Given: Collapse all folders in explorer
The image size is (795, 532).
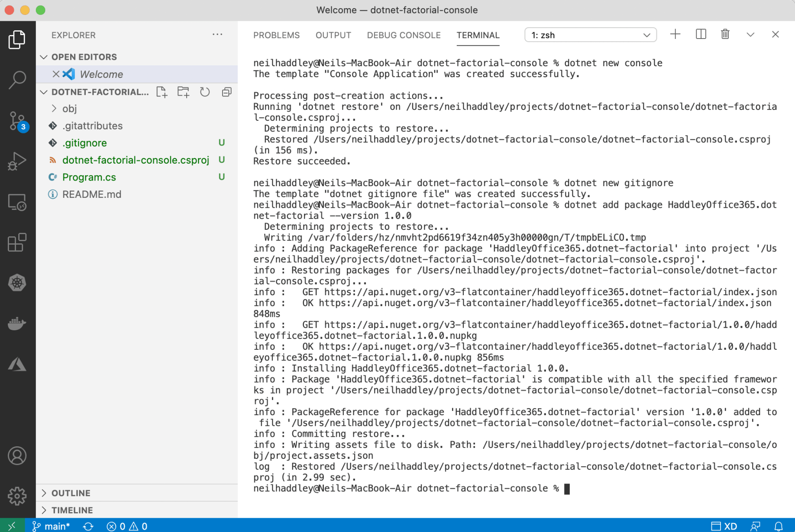Looking at the screenshot, I should coord(226,92).
